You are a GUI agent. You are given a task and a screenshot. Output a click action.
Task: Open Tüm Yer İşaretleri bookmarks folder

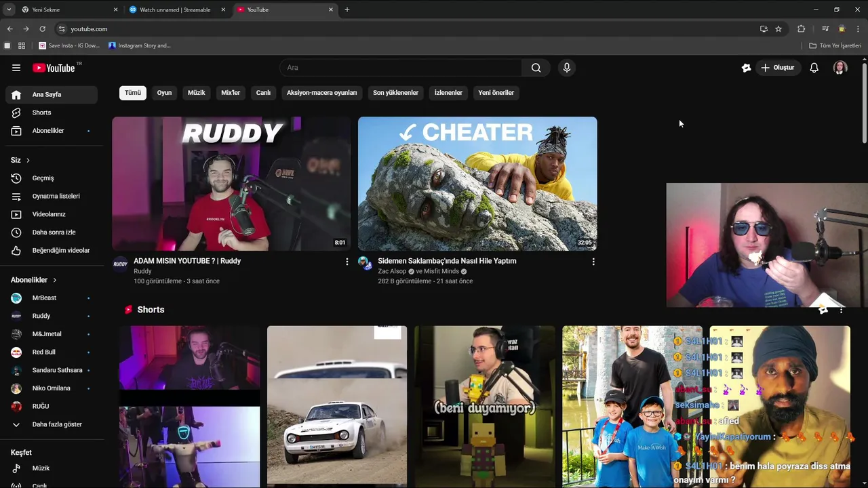[835, 45]
